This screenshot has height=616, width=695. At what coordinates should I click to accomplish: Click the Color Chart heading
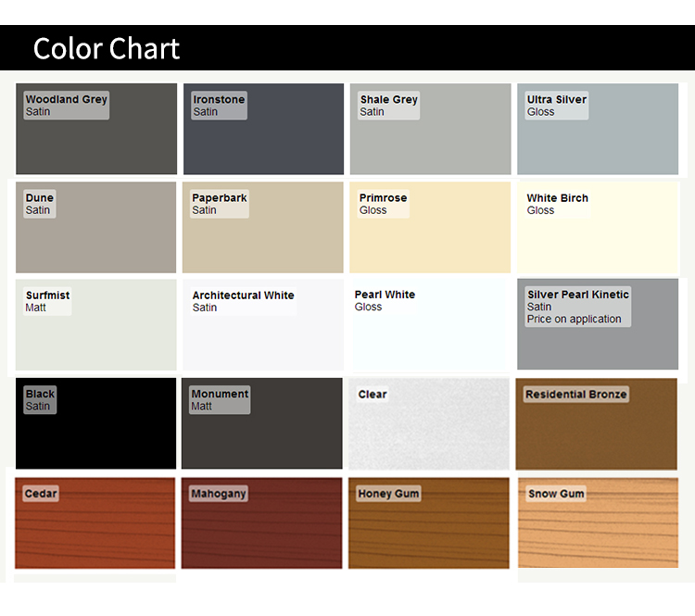107,48
